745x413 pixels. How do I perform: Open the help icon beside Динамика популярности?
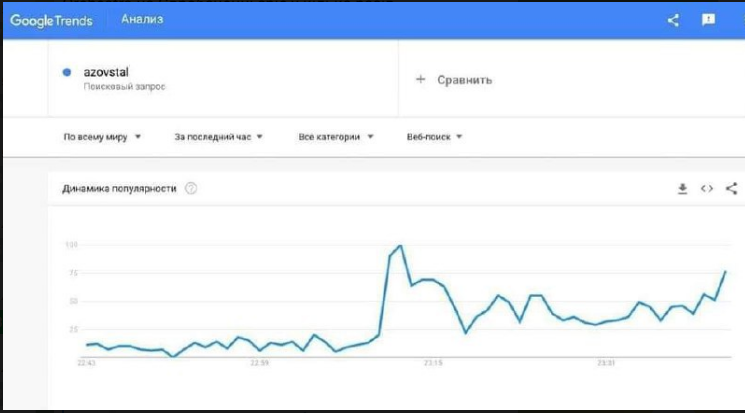tap(191, 189)
